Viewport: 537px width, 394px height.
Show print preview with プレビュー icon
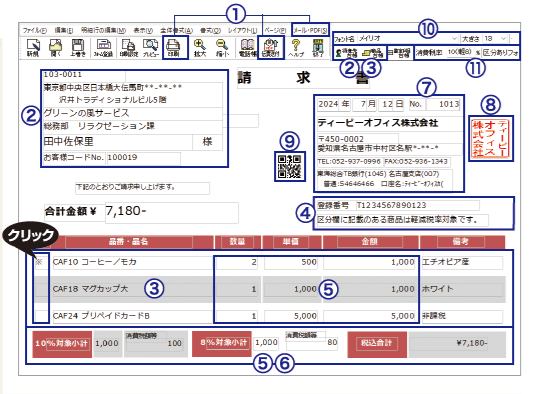150,48
